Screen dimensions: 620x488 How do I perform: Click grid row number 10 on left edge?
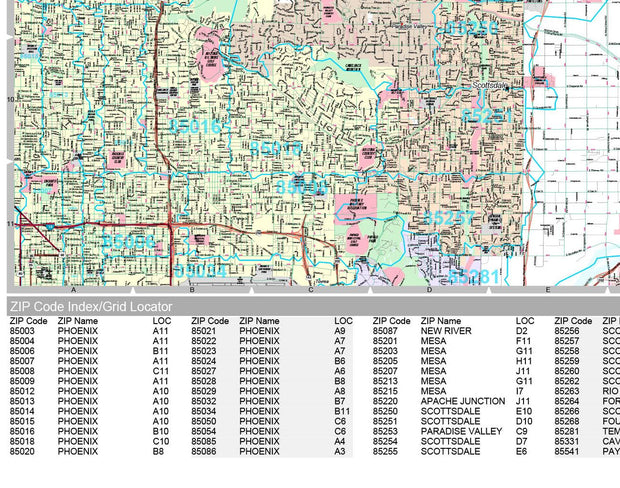[x=11, y=100]
